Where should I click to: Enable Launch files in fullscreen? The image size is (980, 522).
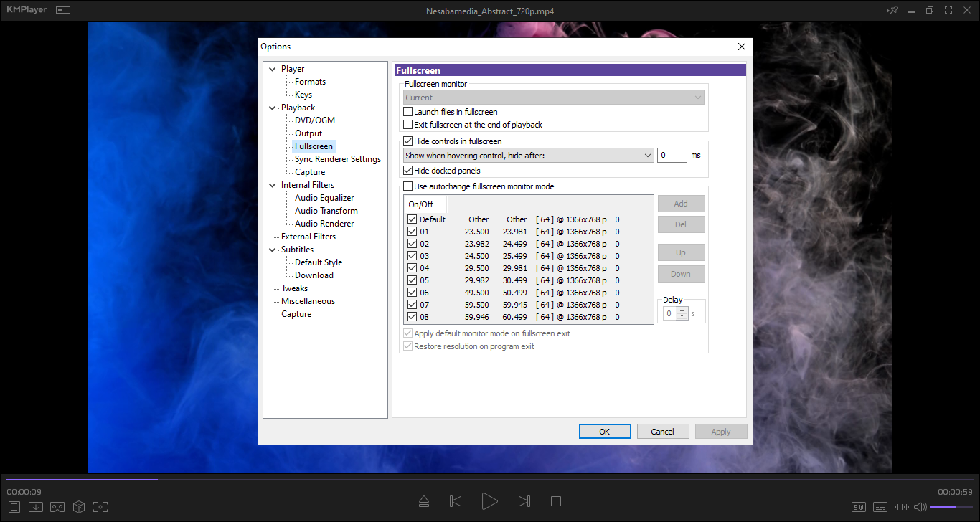[x=408, y=112]
